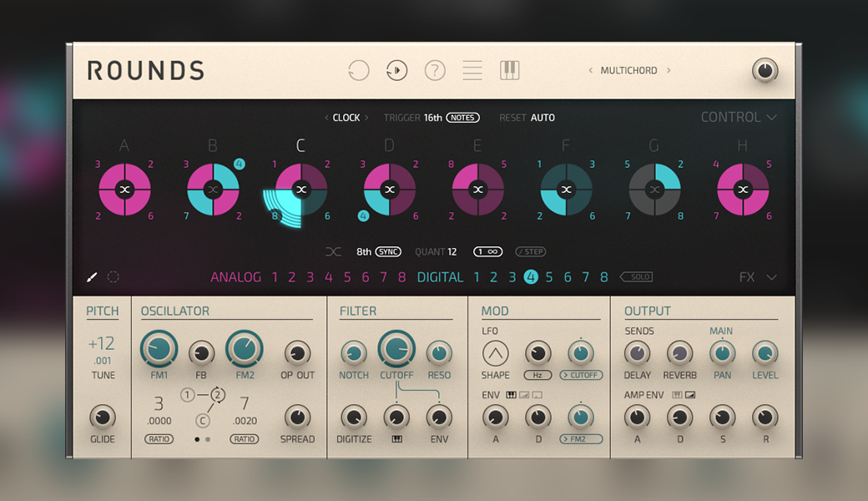Select AMP ENV ramp shape icon
Screen dimensions: 868x501
690,395
